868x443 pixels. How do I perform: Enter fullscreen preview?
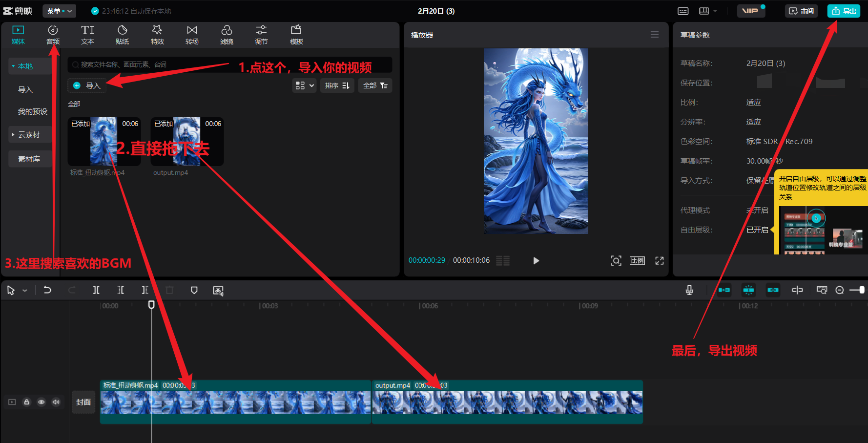click(x=660, y=260)
